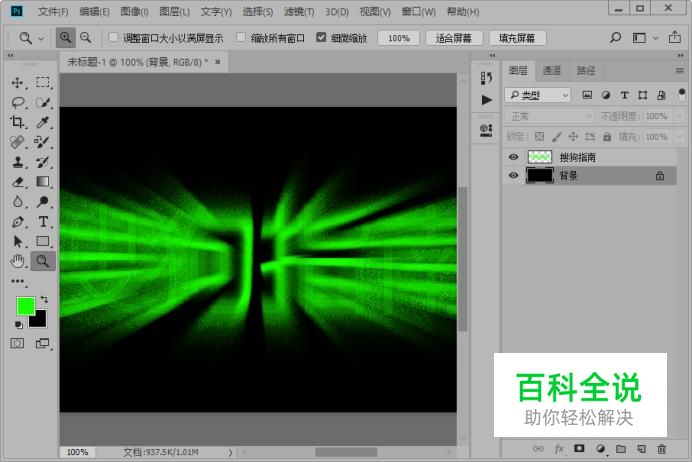Select the Quick Selection tool

point(43,102)
